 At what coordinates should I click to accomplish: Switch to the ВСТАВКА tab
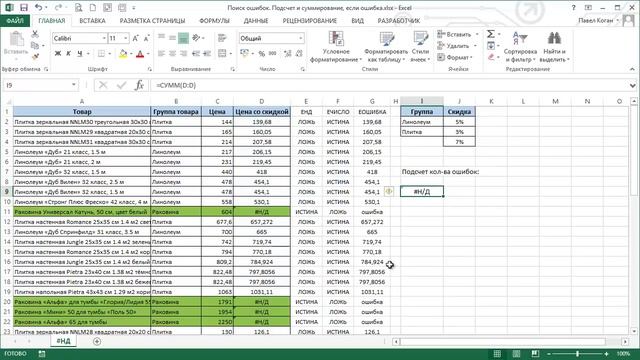tap(92, 20)
